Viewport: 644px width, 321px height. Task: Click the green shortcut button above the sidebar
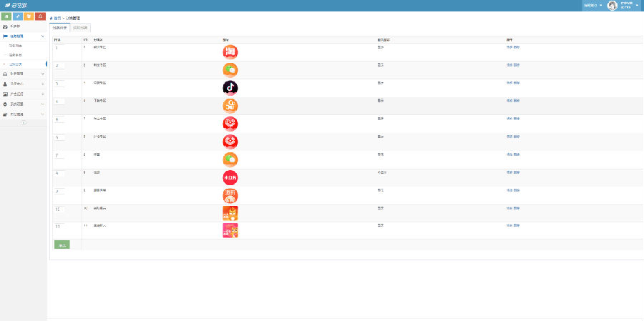click(x=6, y=16)
